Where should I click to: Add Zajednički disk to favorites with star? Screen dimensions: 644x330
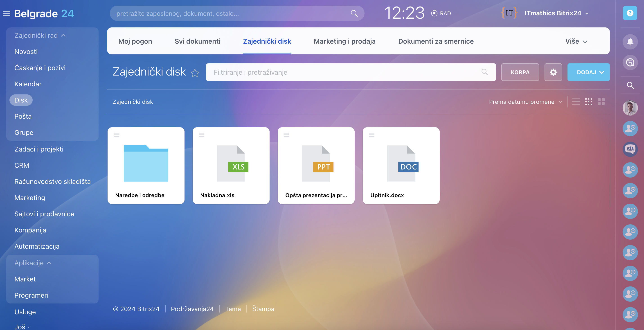(x=195, y=73)
